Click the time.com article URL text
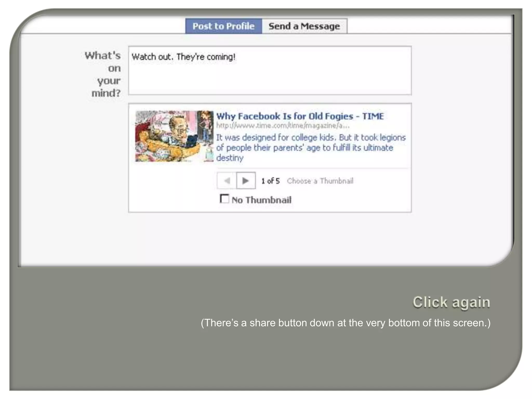 (x=283, y=126)
